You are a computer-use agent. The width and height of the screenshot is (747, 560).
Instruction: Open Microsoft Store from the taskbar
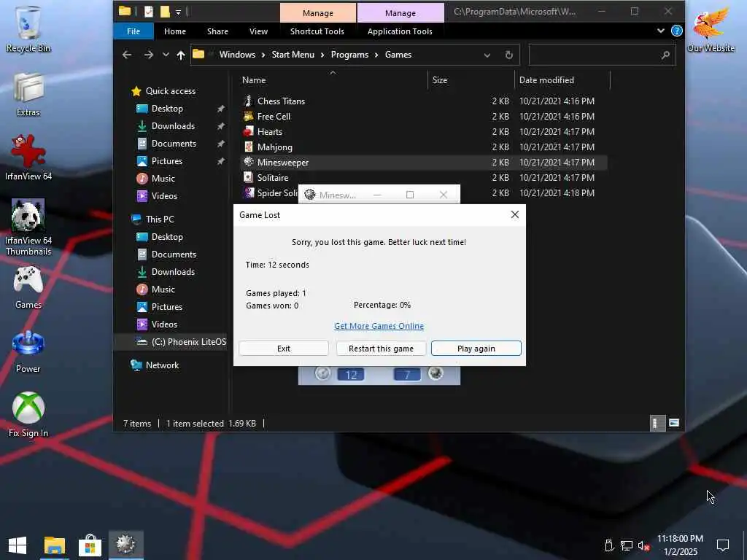click(x=90, y=545)
